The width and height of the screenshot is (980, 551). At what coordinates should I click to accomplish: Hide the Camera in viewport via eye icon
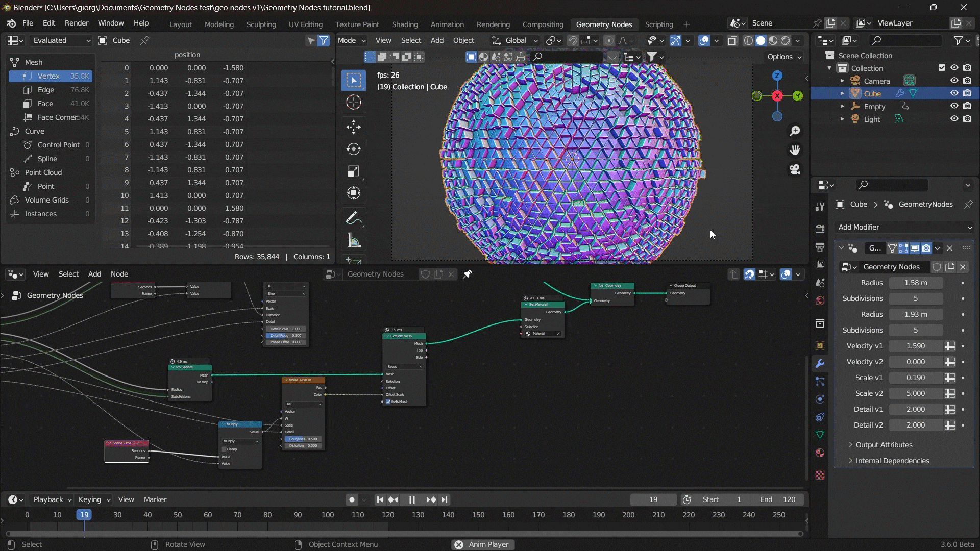pyautogui.click(x=954, y=81)
